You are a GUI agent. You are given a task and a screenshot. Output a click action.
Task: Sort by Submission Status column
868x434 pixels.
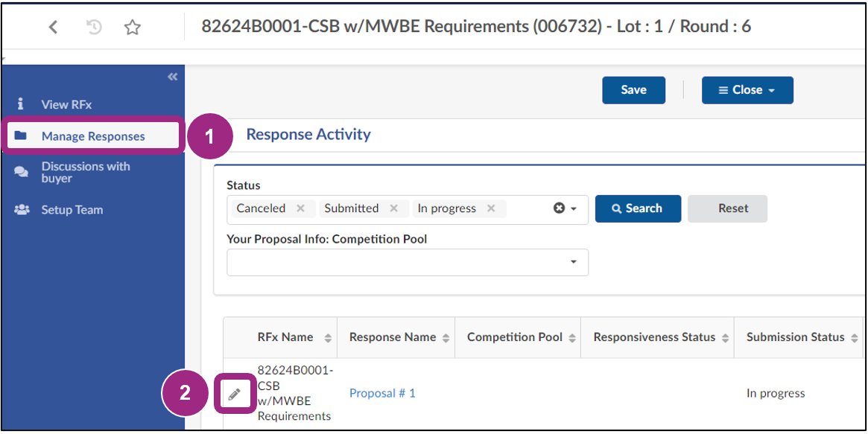854,338
